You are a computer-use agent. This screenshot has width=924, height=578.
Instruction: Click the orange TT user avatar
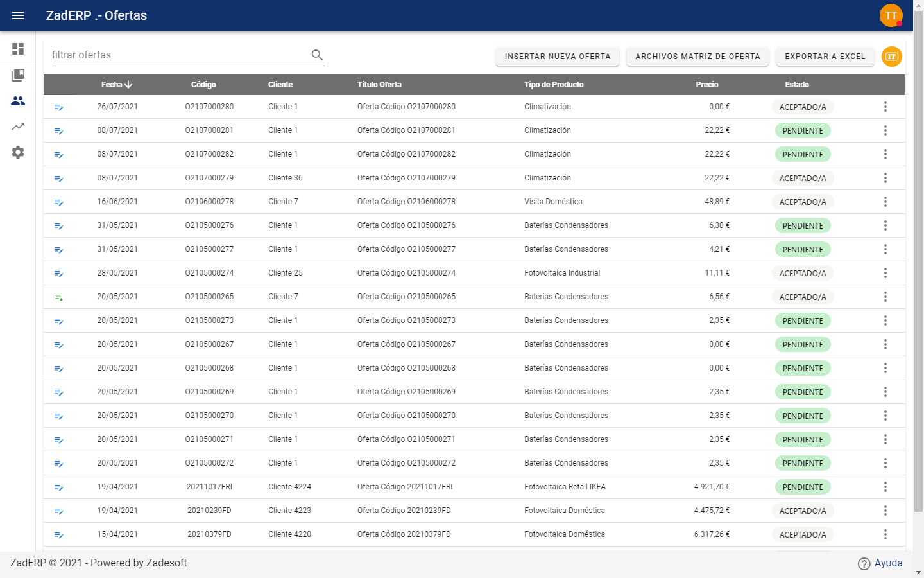891,15
